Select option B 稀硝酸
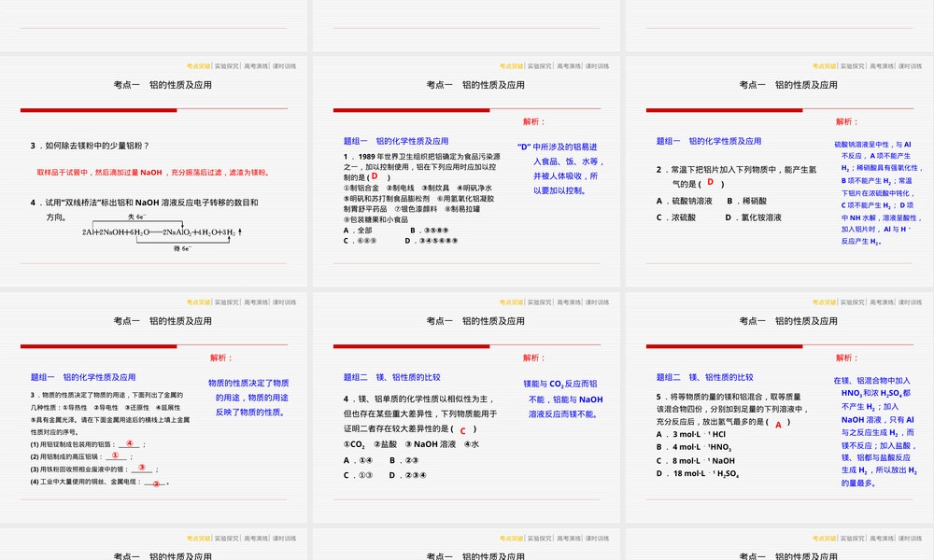The image size is (934, 560). (746, 202)
